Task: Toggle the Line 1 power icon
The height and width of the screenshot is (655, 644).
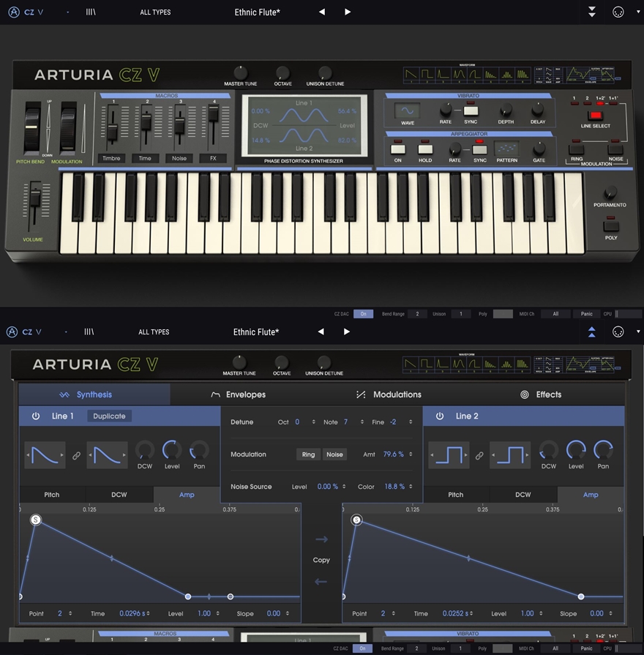Action: (x=35, y=416)
